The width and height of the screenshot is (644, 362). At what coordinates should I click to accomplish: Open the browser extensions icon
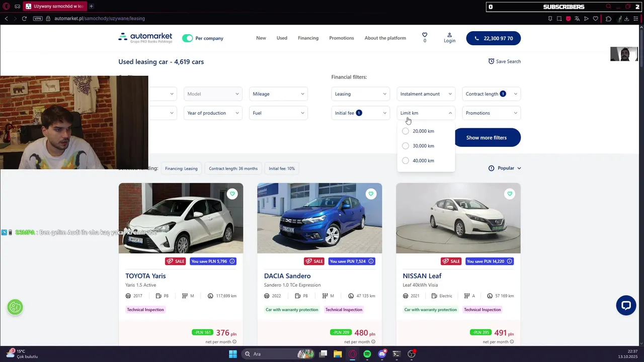pyautogui.click(x=608, y=19)
